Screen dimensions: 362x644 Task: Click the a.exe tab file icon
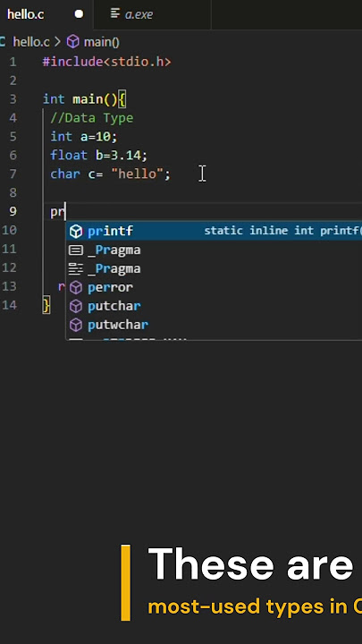click(x=115, y=14)
